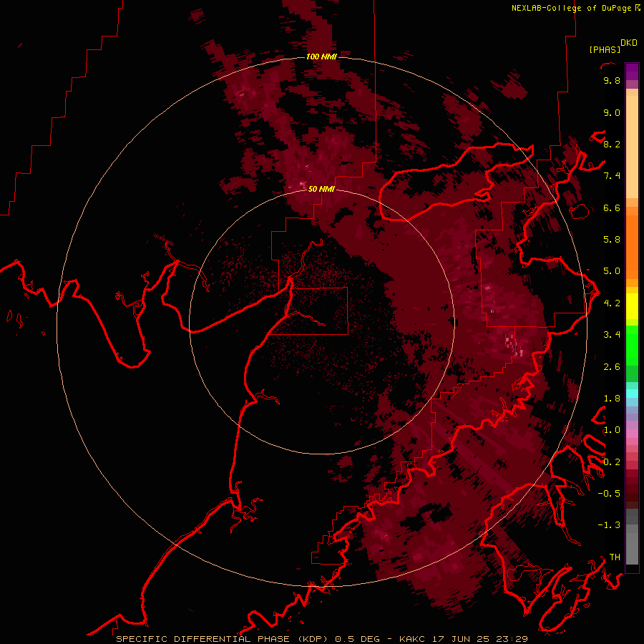Click the [PHAS] units label
Screen dimensions: 644x644
605,50
